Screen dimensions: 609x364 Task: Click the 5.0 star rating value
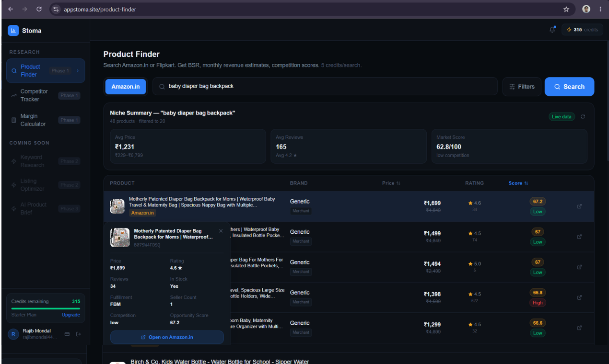click(478, 264)
